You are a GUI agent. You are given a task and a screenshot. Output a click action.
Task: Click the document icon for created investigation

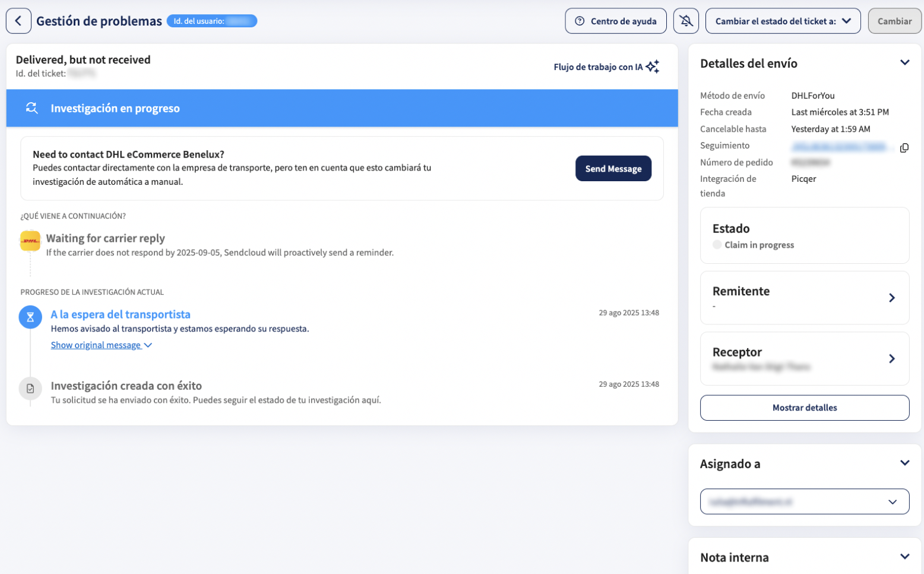click(x=30, y=389)
